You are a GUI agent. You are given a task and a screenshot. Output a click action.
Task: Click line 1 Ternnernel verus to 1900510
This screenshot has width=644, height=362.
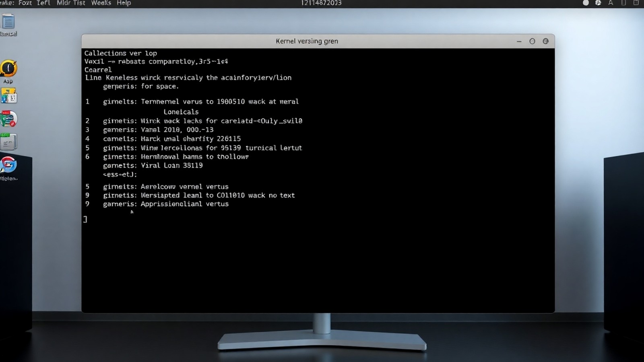(x=192, y=102)
